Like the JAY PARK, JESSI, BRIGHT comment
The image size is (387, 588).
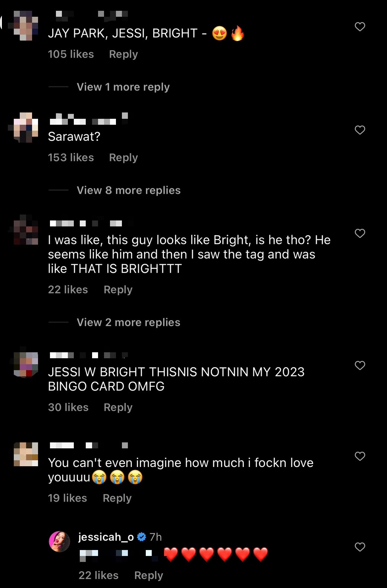[x=360, y=27]
